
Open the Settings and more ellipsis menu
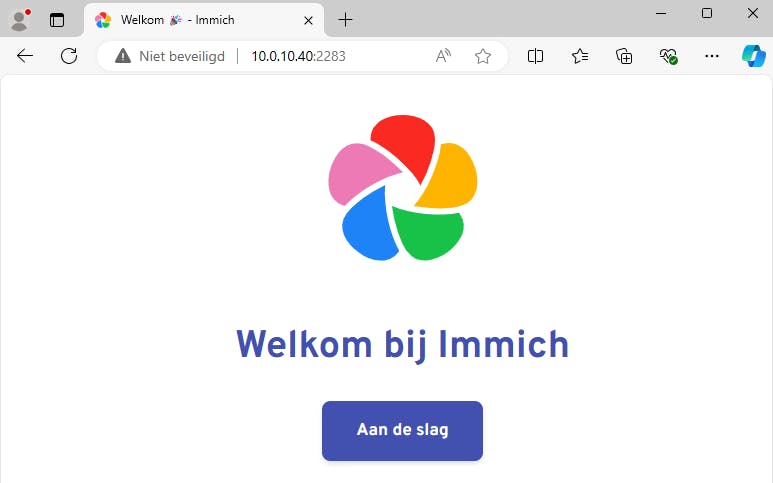click(x=712, y=56)
